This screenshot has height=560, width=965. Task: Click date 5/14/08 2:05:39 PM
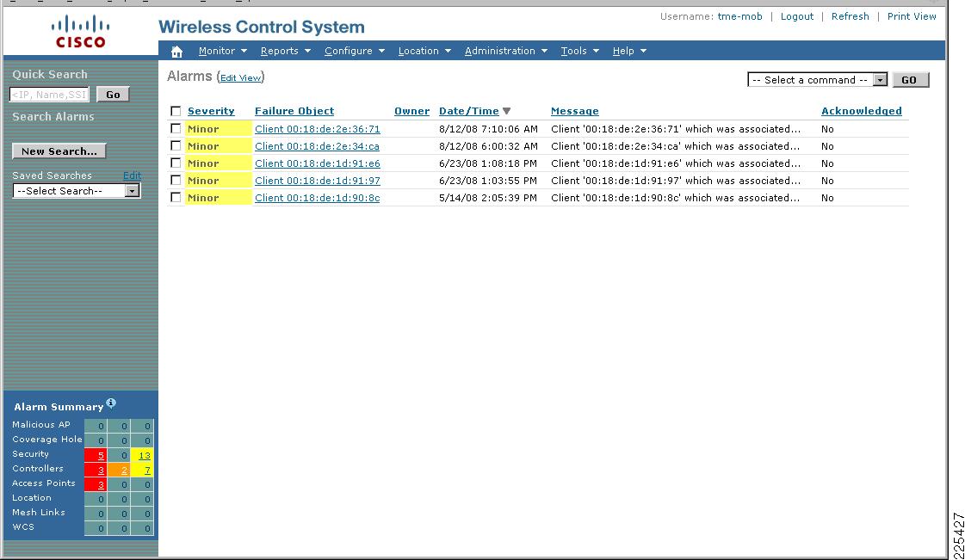tap(487, 198)
